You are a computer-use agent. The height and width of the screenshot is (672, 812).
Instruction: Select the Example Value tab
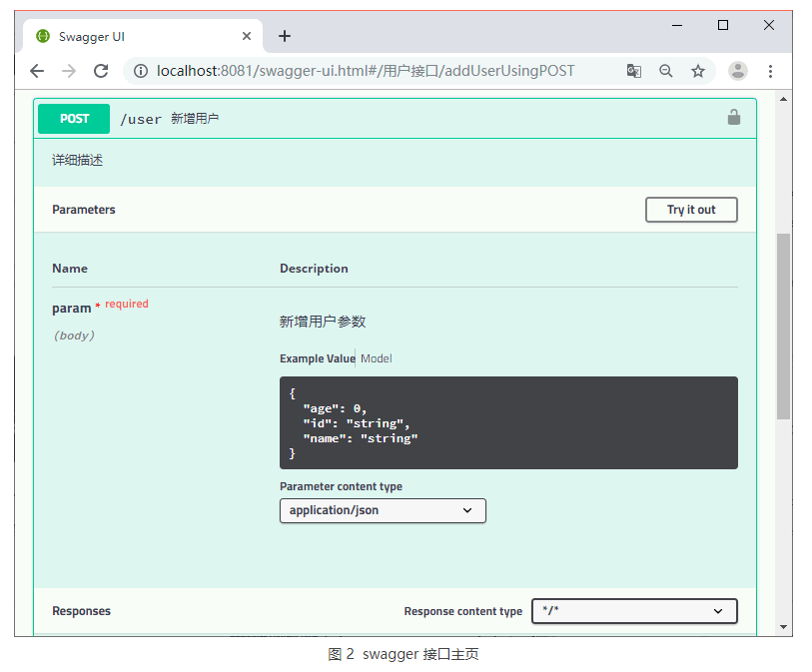tap(318, 358)
